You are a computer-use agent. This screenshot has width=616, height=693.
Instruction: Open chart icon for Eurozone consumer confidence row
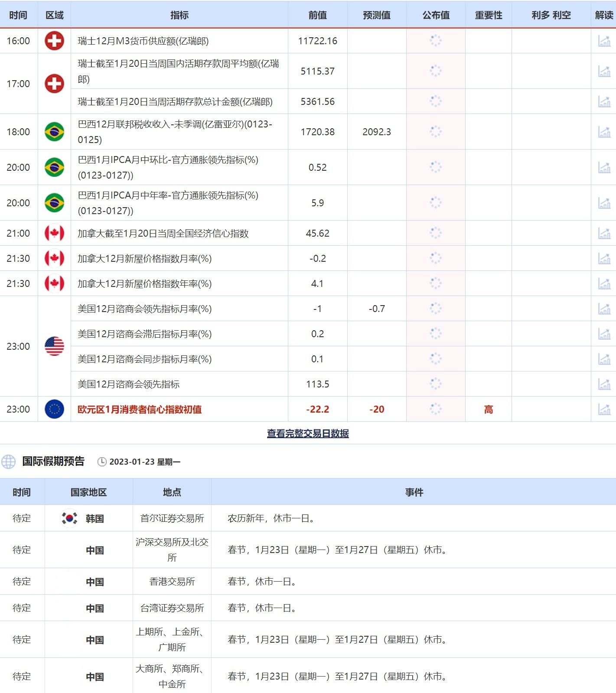pyautogui.click(x=604, y=409)
